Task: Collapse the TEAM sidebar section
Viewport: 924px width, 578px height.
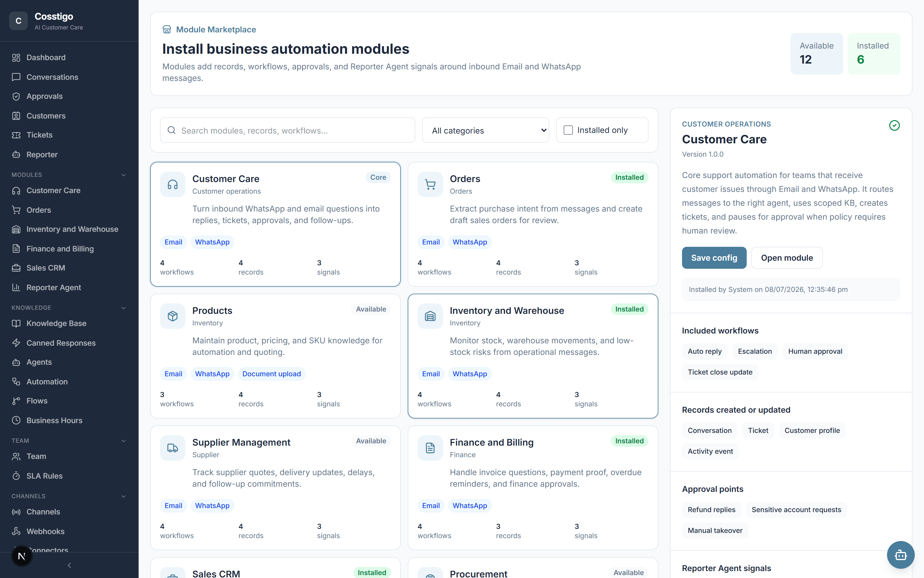Action: 123,441
